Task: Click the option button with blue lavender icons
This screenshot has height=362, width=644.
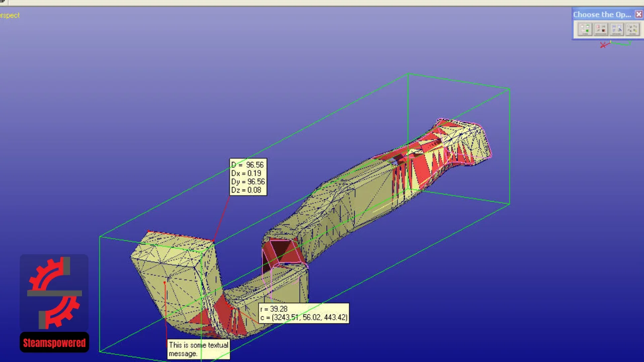Action: point(617,29)
